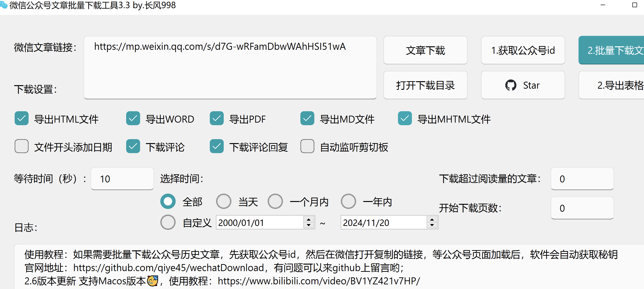Click the 2.导出表格 button
Screen dimensions: 644x289
(611, 85)
